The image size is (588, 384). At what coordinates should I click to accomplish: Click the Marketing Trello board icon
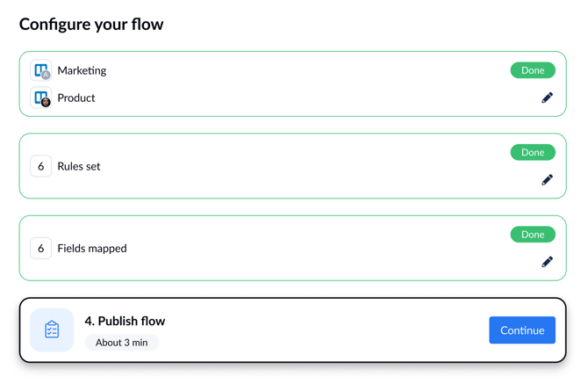pos(41,70)
